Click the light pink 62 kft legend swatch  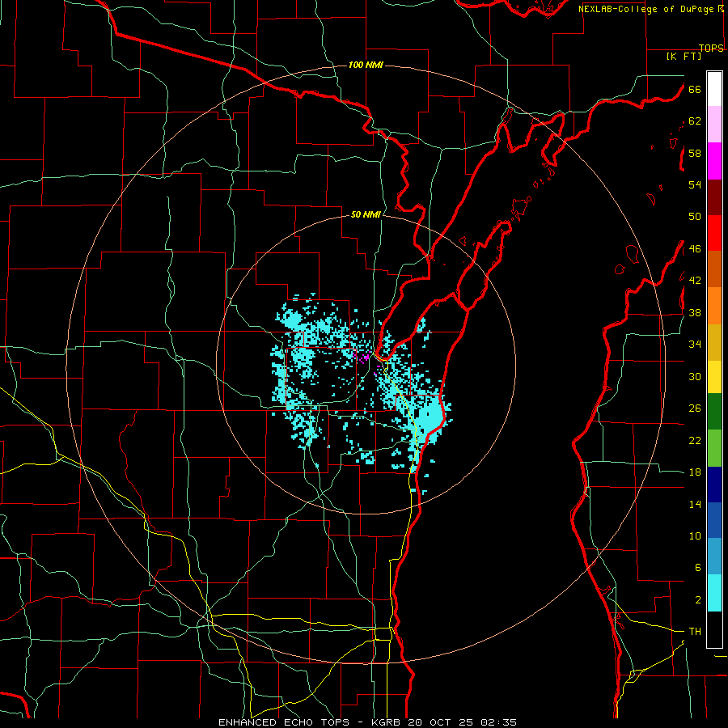[x=714, y=124]
